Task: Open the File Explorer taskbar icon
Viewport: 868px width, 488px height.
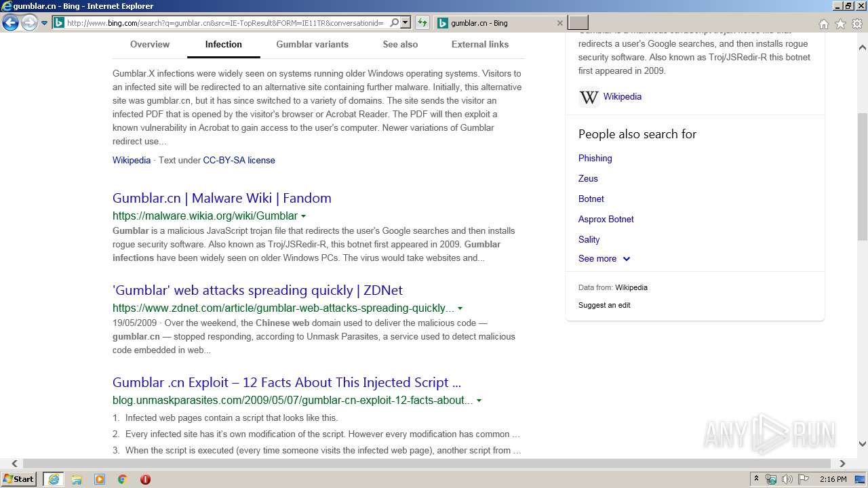Action: pyautogui.click(x=77, y=479)
